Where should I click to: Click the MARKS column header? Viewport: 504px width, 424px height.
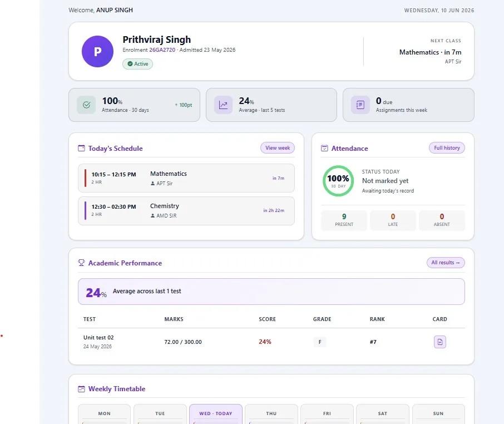[174, 319]
